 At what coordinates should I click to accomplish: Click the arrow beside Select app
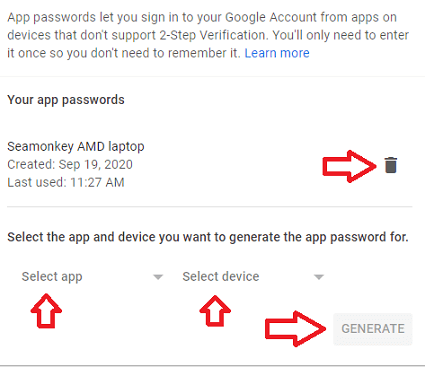coord(158,277)
